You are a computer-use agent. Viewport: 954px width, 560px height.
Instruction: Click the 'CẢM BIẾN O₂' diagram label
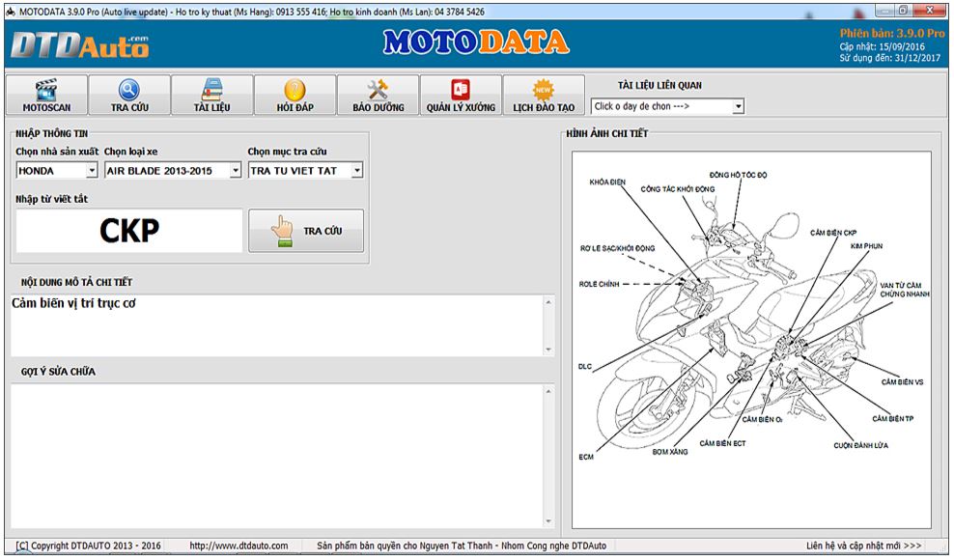[x=763, y=419]
